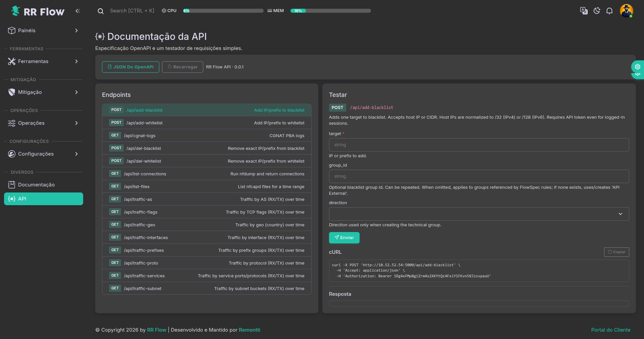Click the floating settings gear icon
The width and height of the screenshot is (644, 339).
[x=637, y=67]
